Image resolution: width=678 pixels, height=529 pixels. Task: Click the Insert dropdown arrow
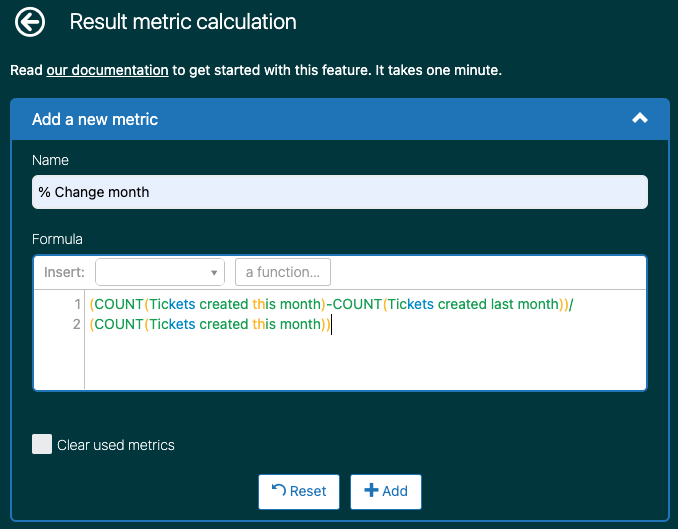point(215,273)
